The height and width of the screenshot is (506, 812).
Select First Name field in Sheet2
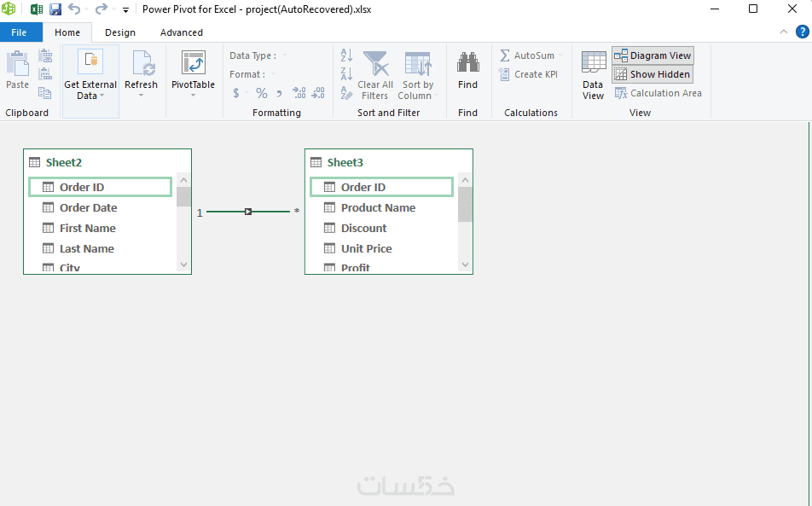[100, 228]
